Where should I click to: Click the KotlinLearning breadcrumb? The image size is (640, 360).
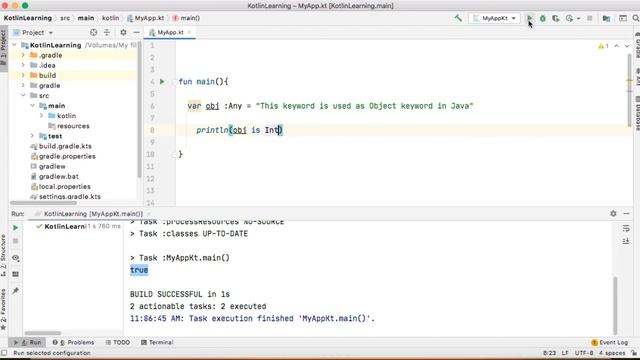pyautogui.click(x=28, y=18)
